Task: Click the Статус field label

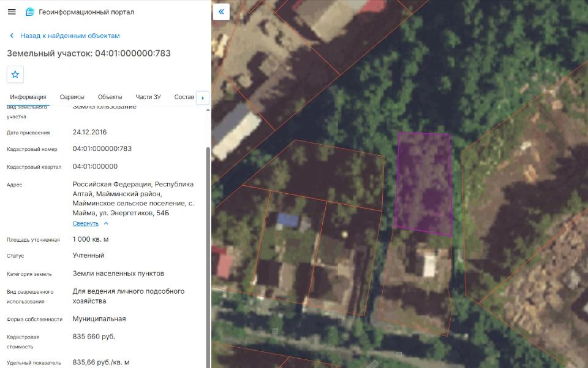Action: pos(15,256)
